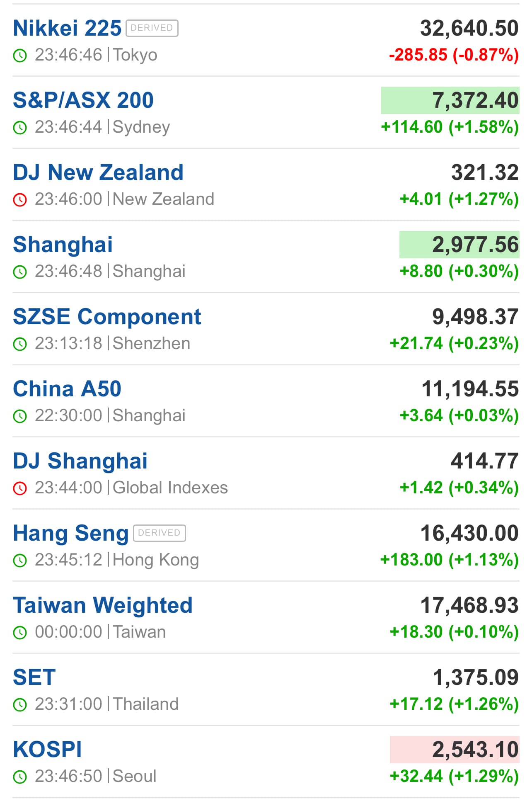Click the red clock icon under DJ Shanghai

point(20,488)
